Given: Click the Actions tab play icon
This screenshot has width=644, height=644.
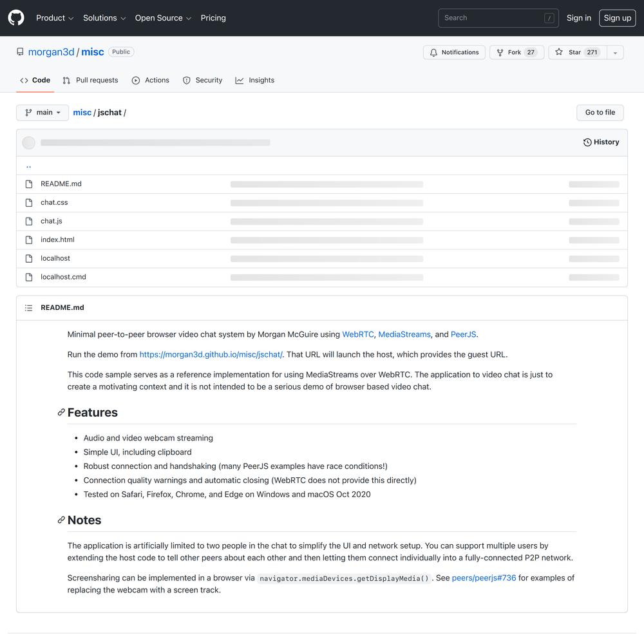Looking at the screenshot, I should click(x=135, y=80).
